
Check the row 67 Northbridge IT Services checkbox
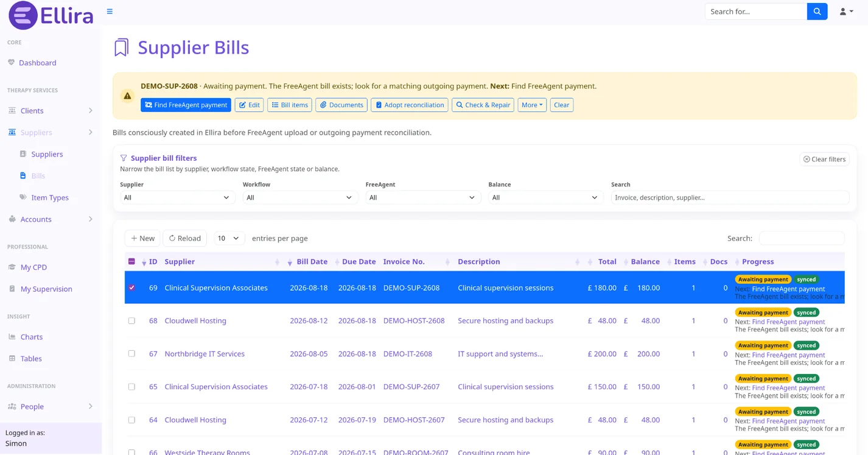[131, 353]
